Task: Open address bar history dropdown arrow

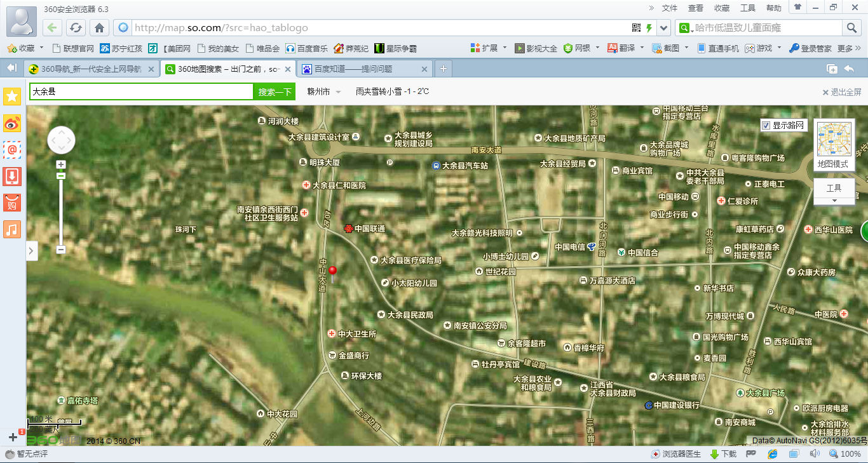Action: (664, 28)
